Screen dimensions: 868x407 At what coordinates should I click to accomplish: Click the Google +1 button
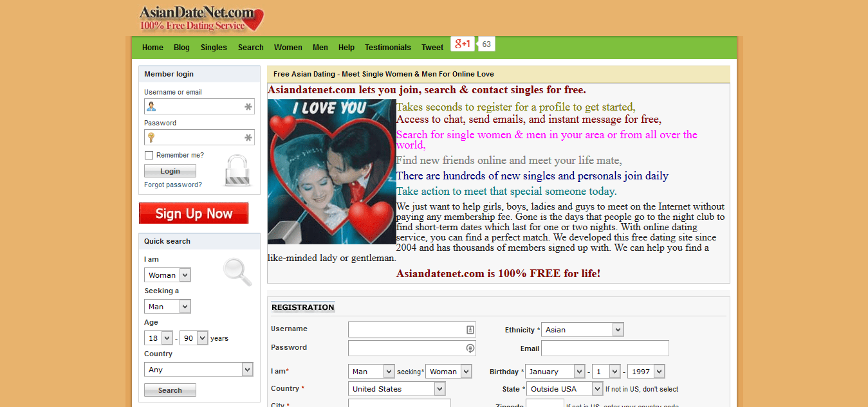pos(463,44)
